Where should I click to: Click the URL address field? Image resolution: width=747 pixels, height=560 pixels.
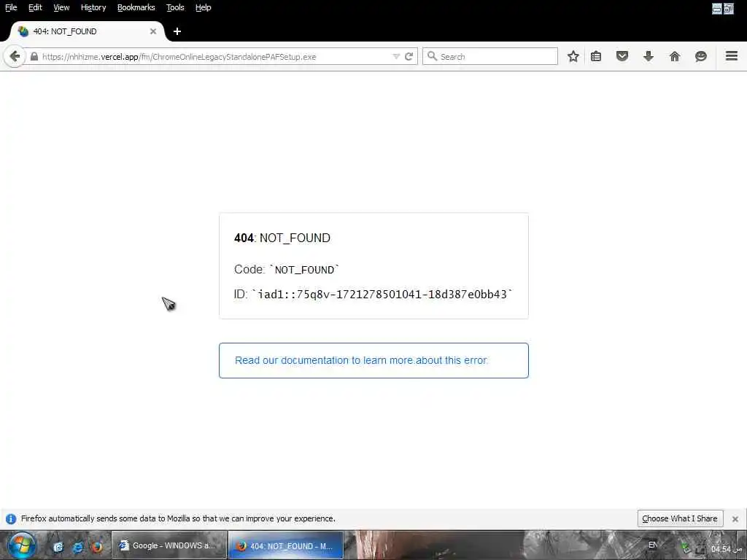(x=214, y=56)
